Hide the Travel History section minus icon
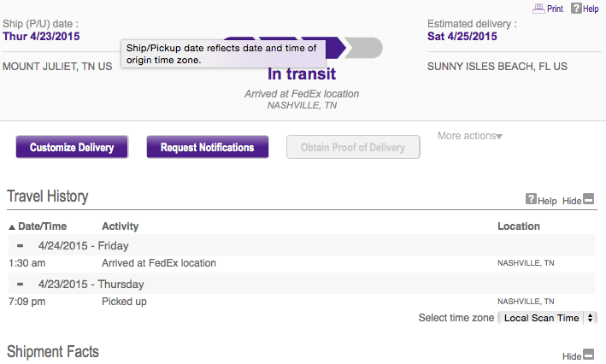The height and width of the screenshot is (364, 606). click(x=588, y=199)
